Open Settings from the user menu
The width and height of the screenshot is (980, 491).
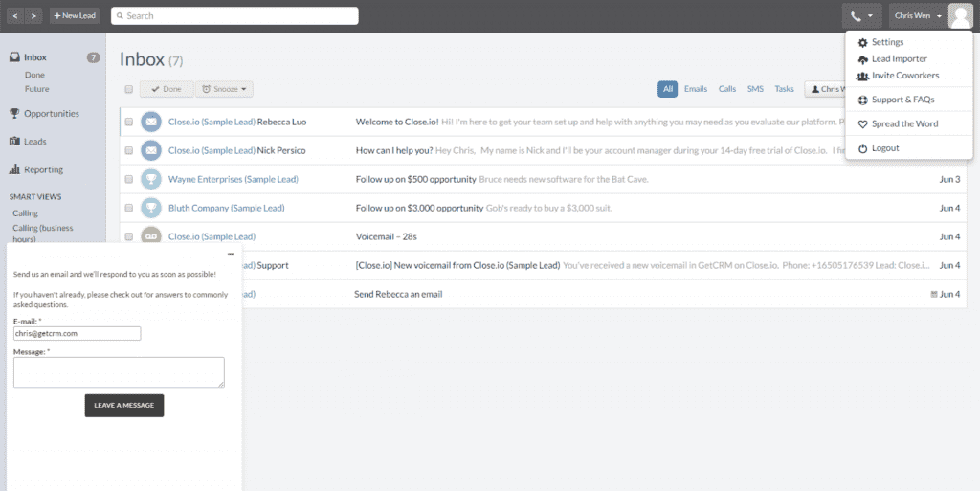pos(887,42)
